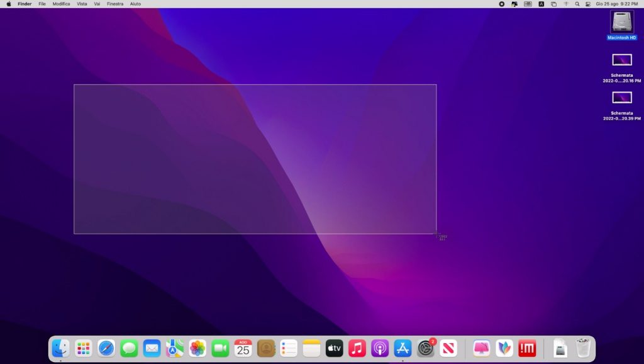Viewport: 644px width, 364px height.
Task: Open the Aiuto menu
Action: (x=135, y=4)
